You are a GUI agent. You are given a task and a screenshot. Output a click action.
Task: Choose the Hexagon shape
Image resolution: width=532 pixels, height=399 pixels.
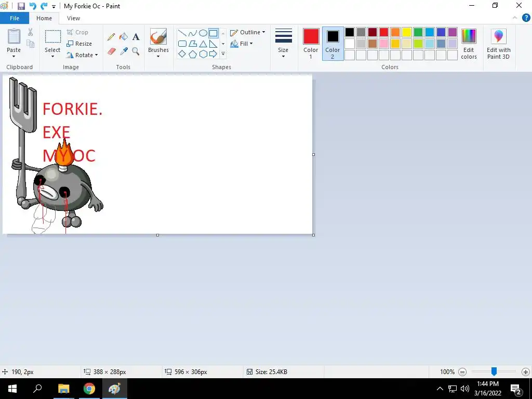coord(203,54)
